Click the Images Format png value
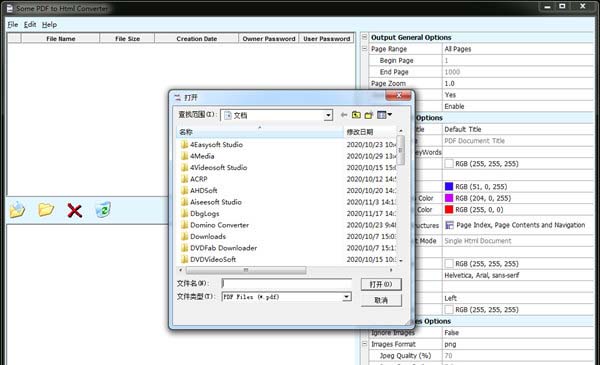This screenshot has width=600, height=365. [450, 344]
